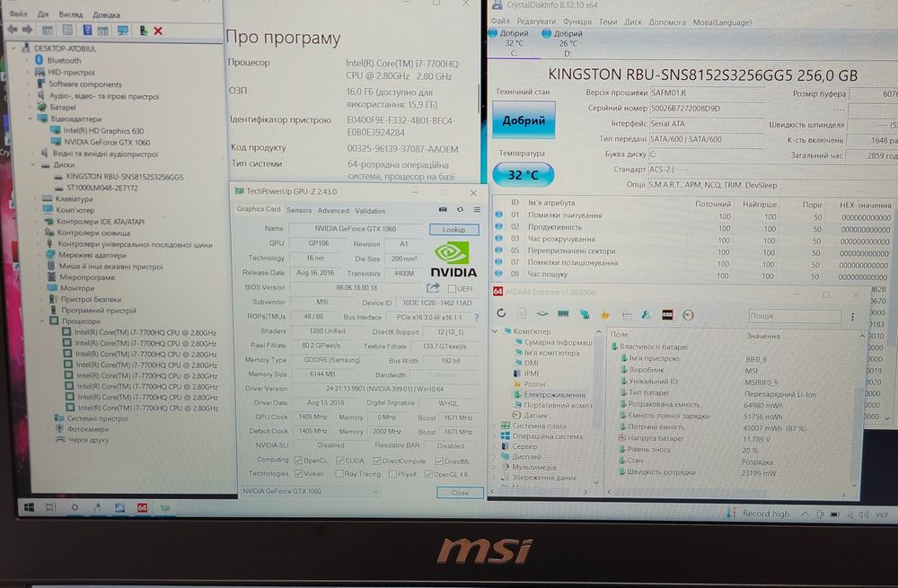Click the AIDA64 user preferences icon

click(646, 314)
